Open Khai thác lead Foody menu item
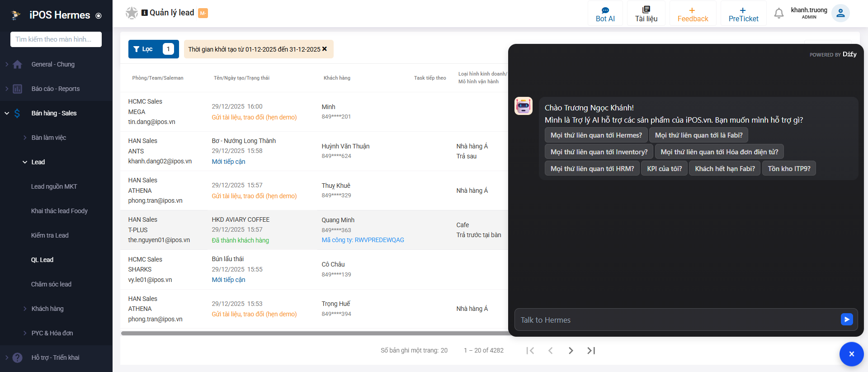The width and height of the screenshot is (868, 372). [x=59, y=211]
